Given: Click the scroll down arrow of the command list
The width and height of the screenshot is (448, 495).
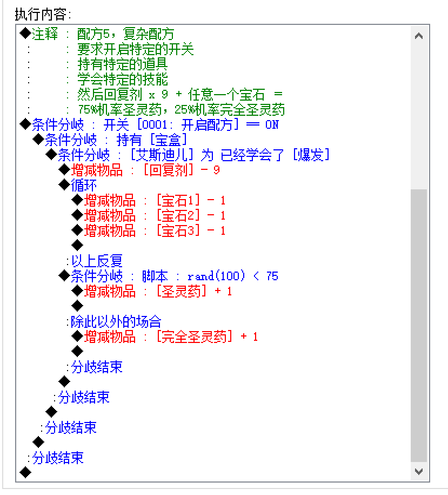Looking at the screenshot, I should pyautogui.click(x=419, y=471).
